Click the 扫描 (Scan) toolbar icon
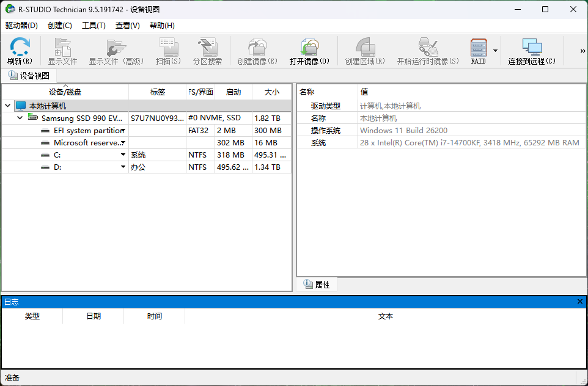This screenshot has width=588, height=386. [x=168, y=48]
